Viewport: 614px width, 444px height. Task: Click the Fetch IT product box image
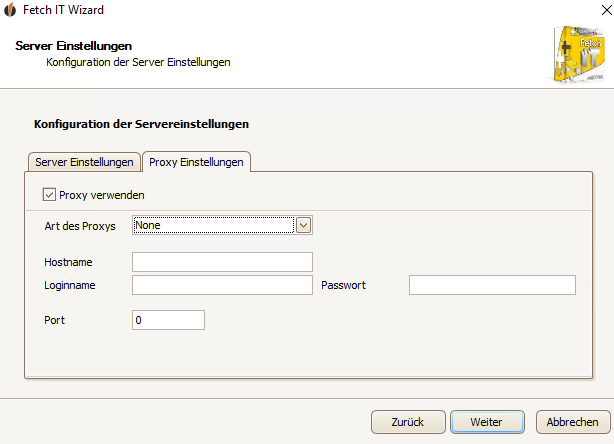point(579,54)
